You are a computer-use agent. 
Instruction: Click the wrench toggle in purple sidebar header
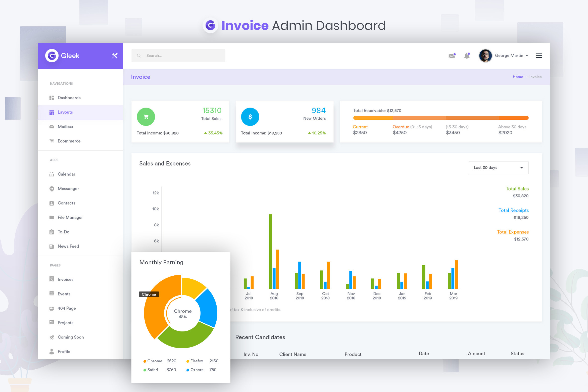click(x=115, y=56)
